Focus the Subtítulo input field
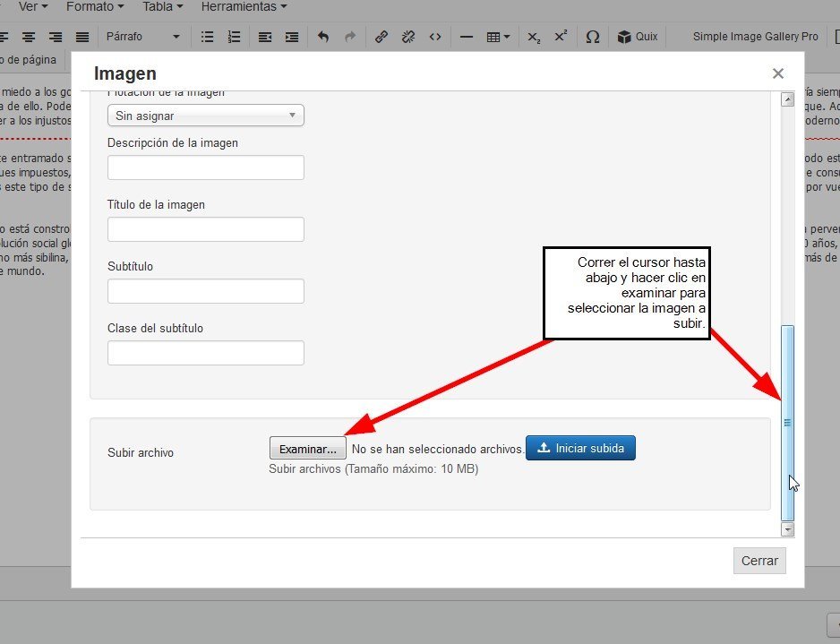The width and height of the screenshot is (840, 644). click(x=206, y=291)
